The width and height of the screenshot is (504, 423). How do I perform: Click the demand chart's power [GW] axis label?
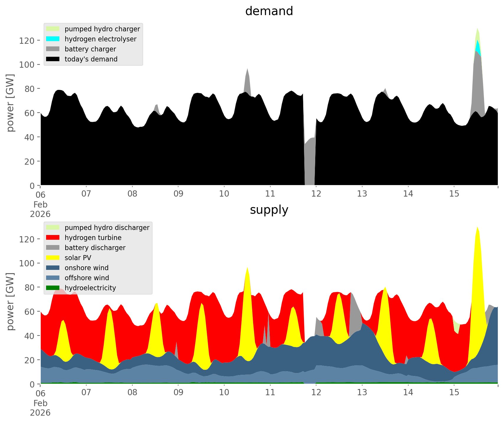pyautogui.click(x=10, y=103)
